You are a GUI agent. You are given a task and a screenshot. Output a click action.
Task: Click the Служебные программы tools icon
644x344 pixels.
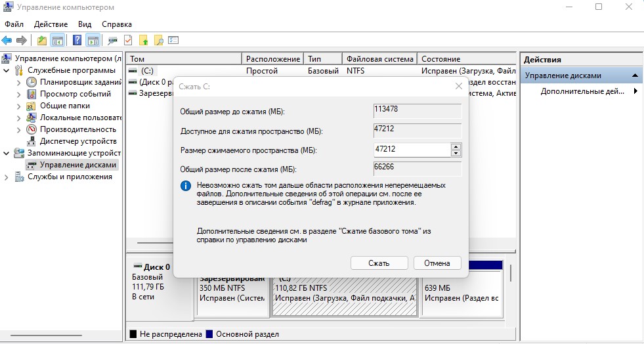(x=19, y=70)
